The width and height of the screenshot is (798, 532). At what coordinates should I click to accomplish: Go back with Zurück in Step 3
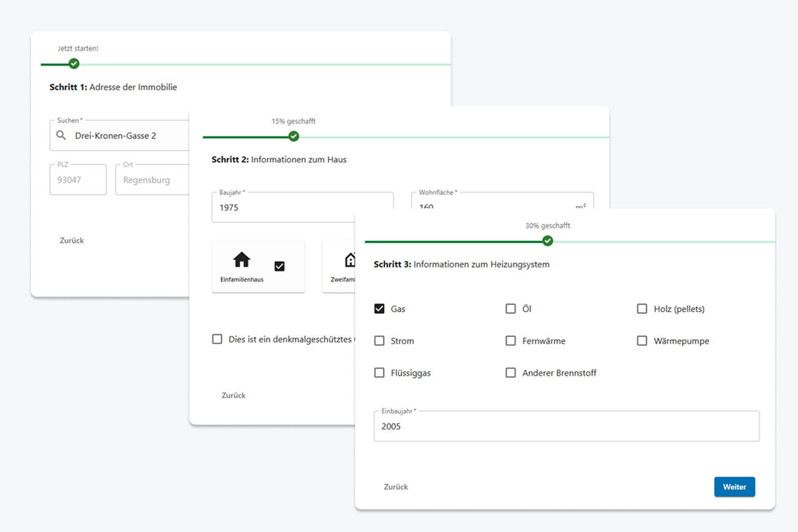pyautogui.click(x=396, y=487)
